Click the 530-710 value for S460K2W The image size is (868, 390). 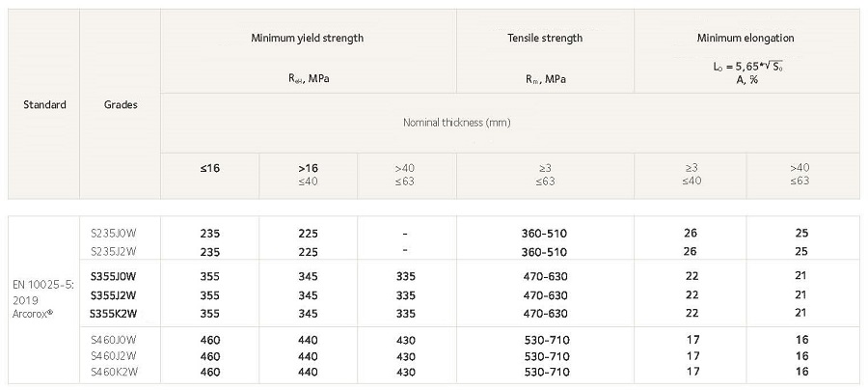pos(547,372)
